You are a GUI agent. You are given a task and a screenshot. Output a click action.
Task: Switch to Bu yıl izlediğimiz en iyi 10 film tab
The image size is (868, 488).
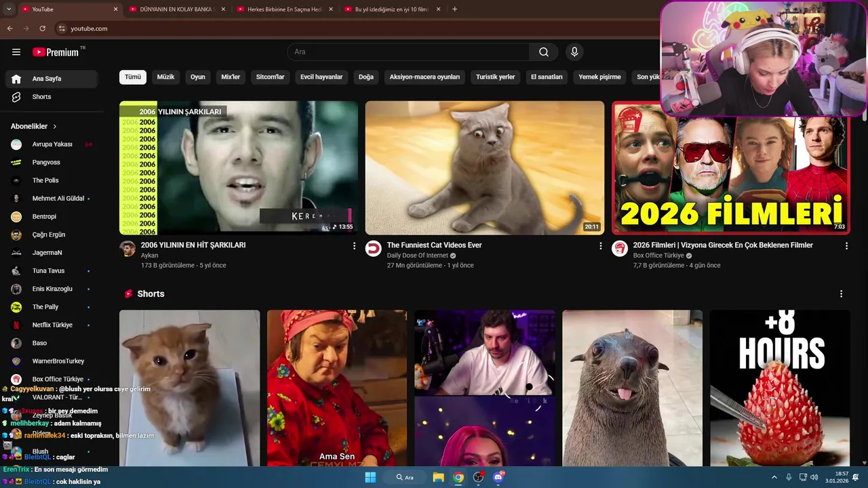coord(392,9)
